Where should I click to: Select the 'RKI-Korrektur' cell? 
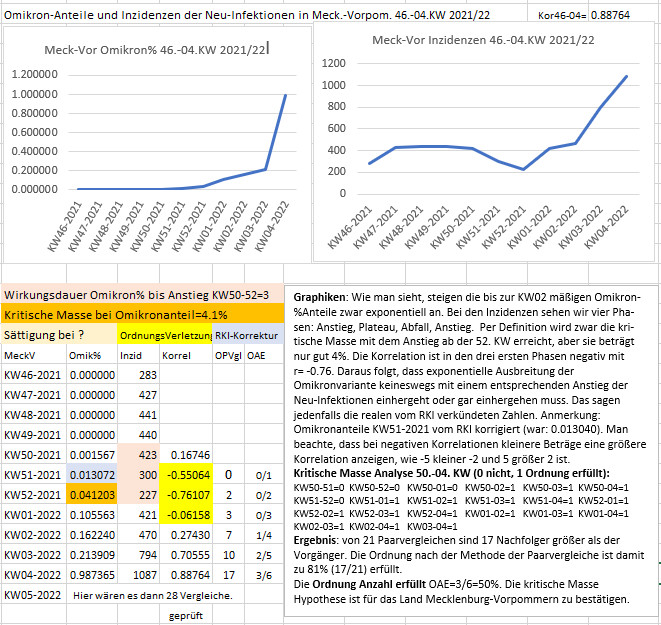tap(248, 335)
